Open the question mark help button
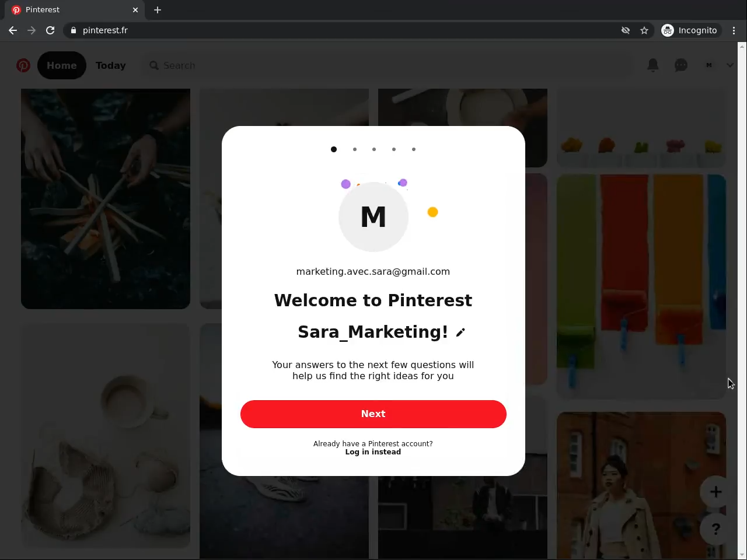This screenshot has width=747, height=560. click(716, 529)
